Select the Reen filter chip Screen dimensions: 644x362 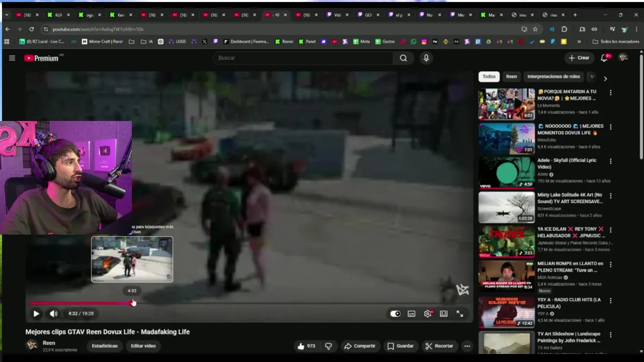pyautogui.click(x=511, y=76)
